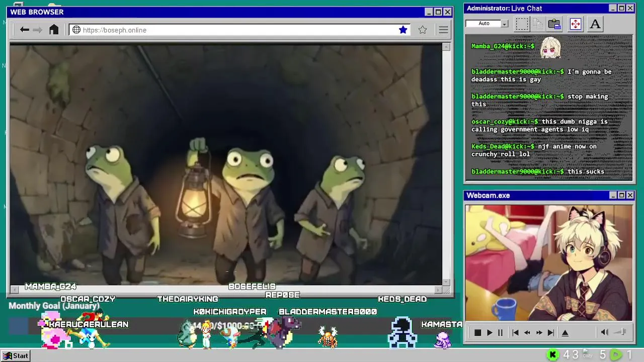Fast forward in the Webcam.exe player

point(539,333)
